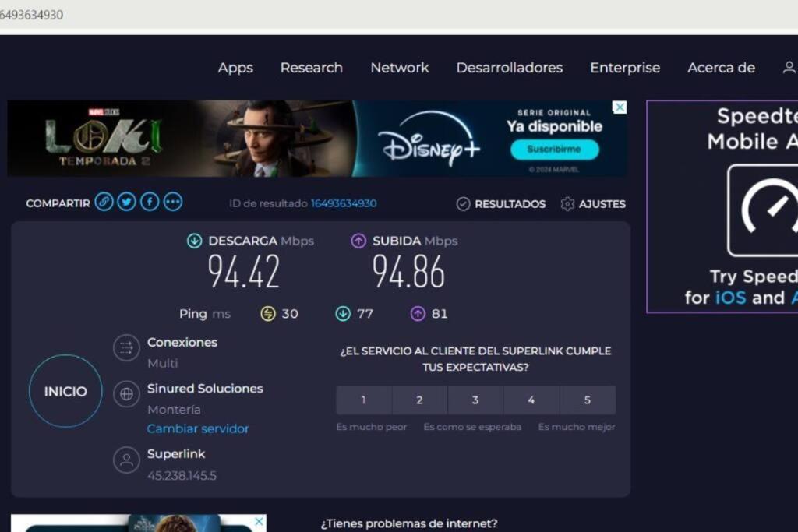Click the person icon beside Superlink
The width and height of the screenshot is (798, 532).
tap(126, 460)
